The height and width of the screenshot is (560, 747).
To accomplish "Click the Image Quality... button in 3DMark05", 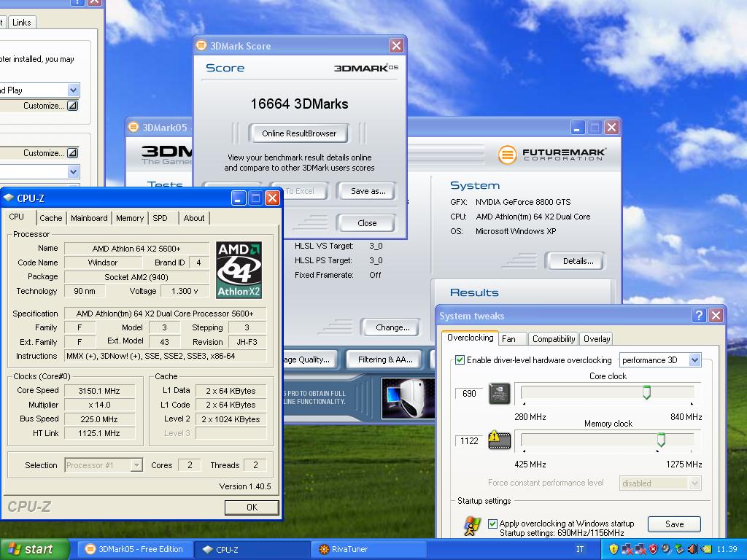I will [x=309, y=359].
